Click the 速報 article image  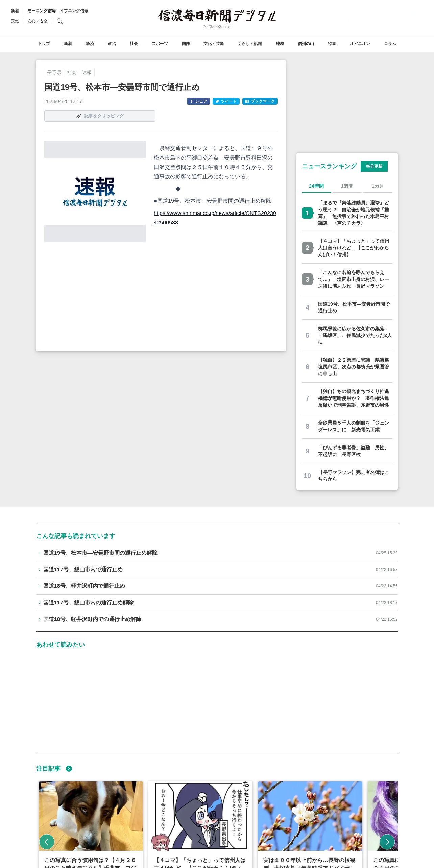95,192
